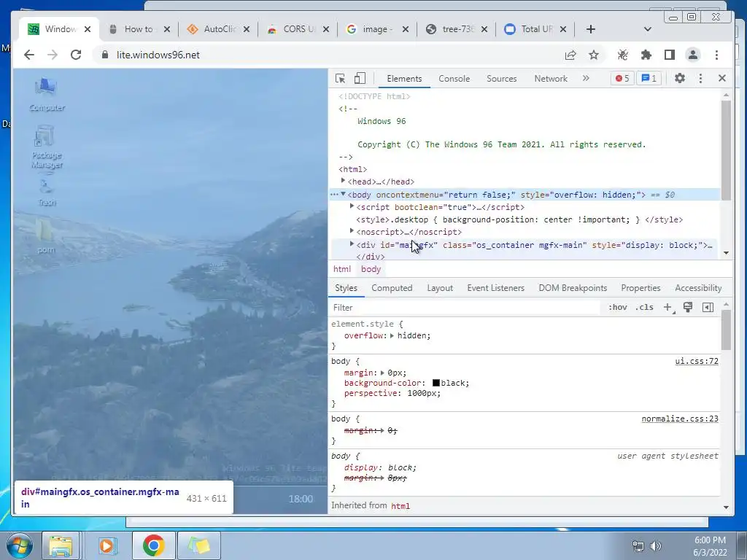
Task: Toggle the :hov element state panel
Action: point(617,307)
